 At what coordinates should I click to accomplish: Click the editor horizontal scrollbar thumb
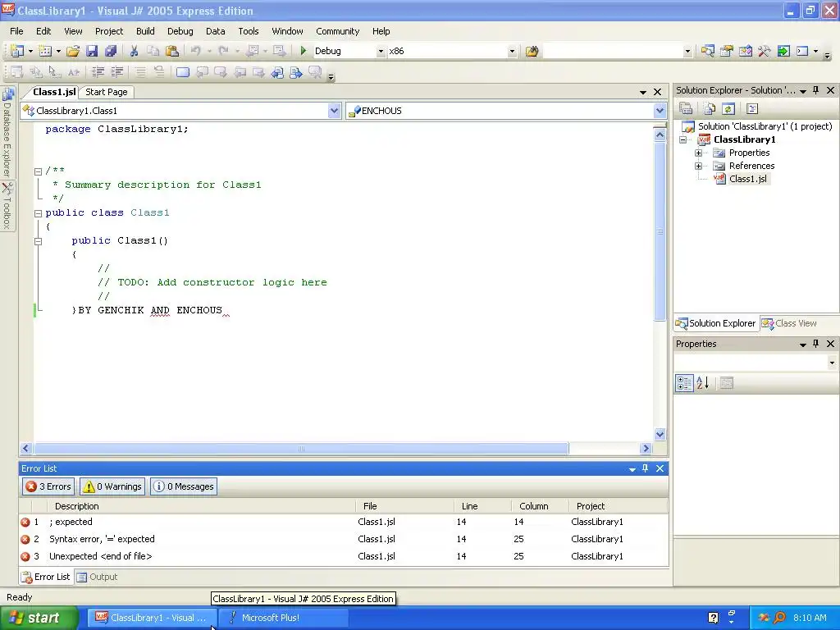click(301, 449)
